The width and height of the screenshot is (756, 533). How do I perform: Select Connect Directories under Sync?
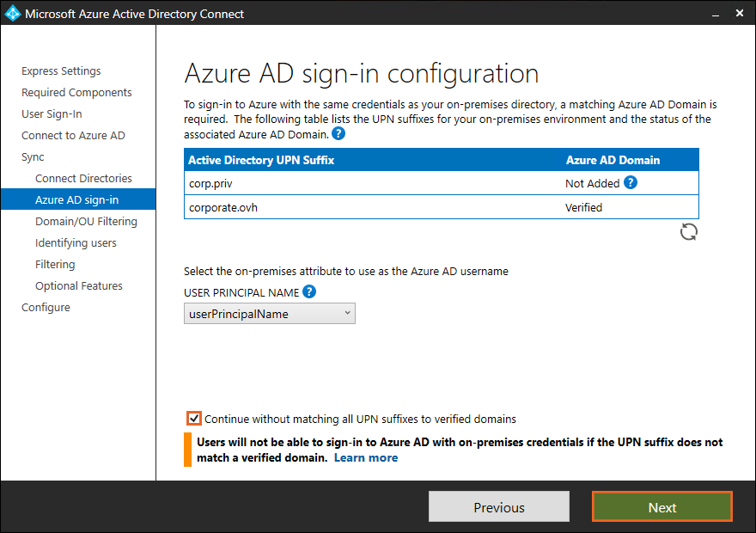tap(83, 179)
